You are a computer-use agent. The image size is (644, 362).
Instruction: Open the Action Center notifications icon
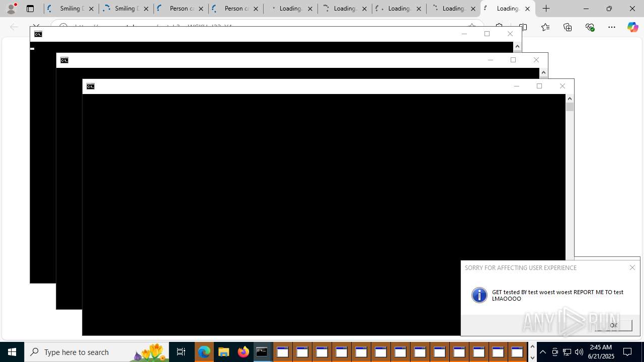627,352
